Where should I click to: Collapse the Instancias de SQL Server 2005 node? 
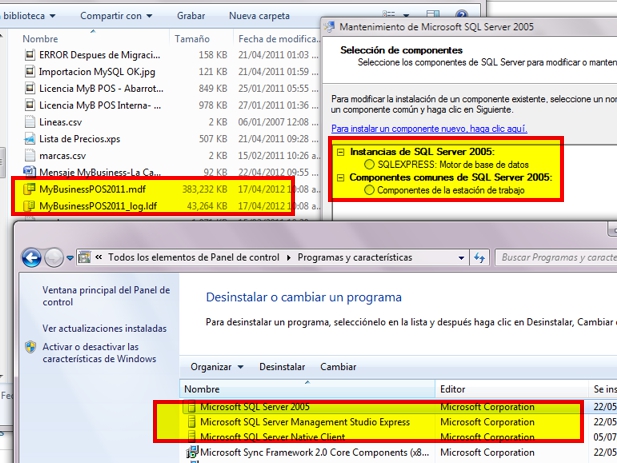(x=341, y=152)
